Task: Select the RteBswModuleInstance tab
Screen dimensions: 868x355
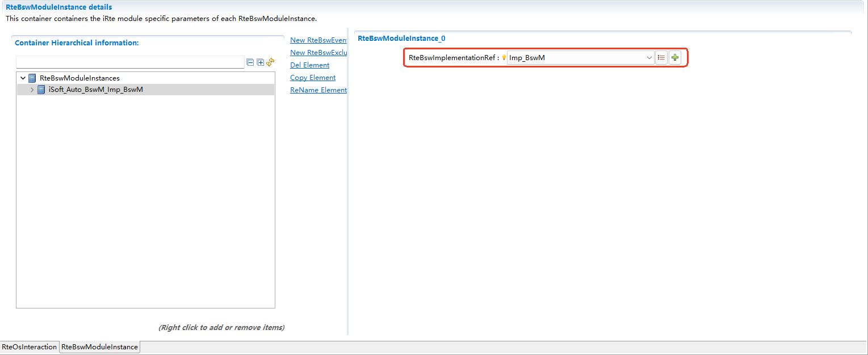Action: click(x=99, y=347)
